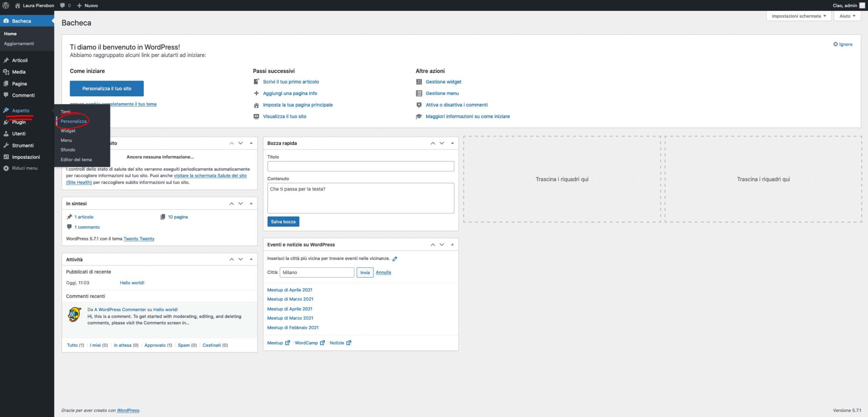Click the menu icon beside Gestione menu
868x417 pixels.
(419, 93)
